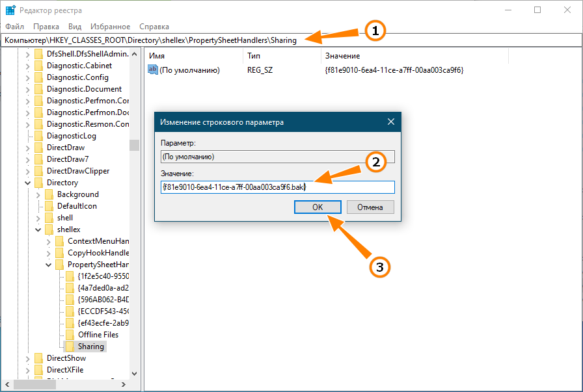Open the Правка menu
The height and width of the screenshot is (392, 583).
click(x=46, y=27)
